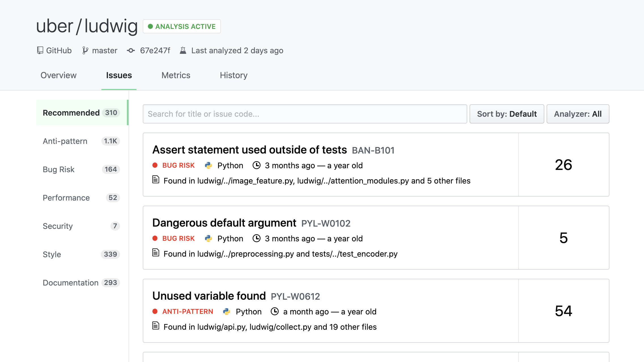Filter issues by Documentation category

point(71,283)
